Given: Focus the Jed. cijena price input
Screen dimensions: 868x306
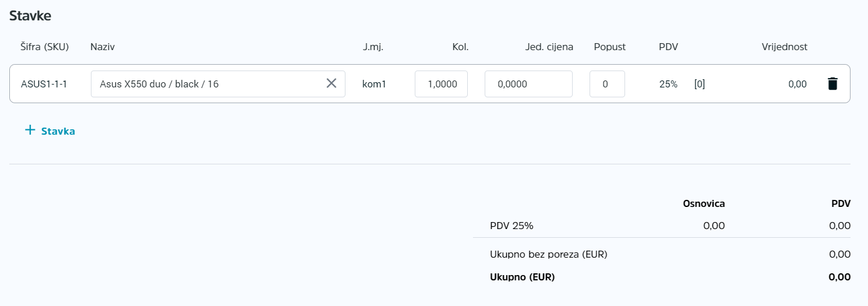Looking at the screenshot, I should coord(528,84).
